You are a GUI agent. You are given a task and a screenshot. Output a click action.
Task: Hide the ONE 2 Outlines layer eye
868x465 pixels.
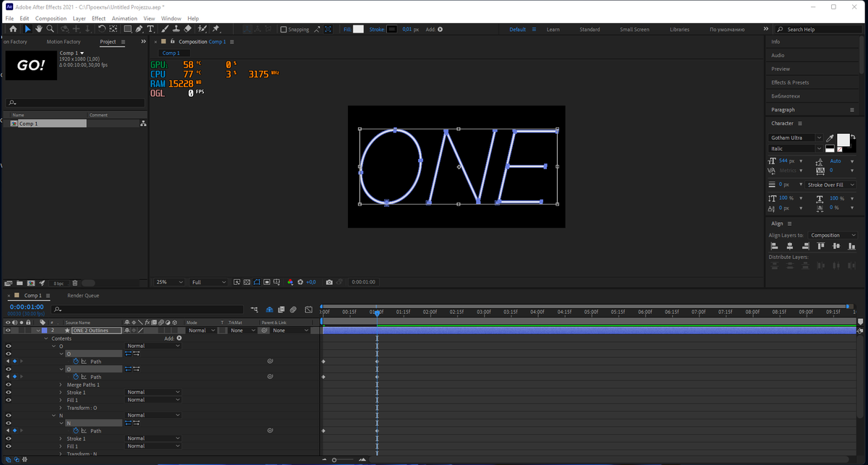8,330
